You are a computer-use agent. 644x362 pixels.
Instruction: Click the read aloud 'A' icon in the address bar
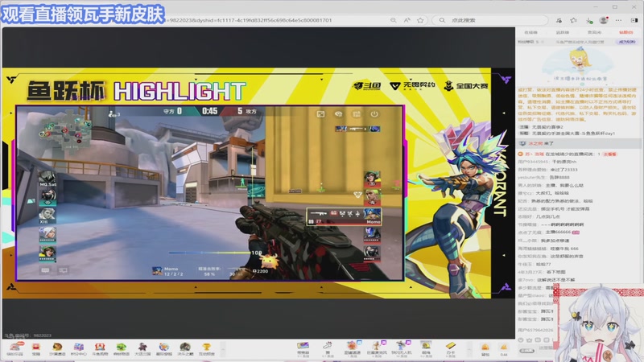coord(407,20)
